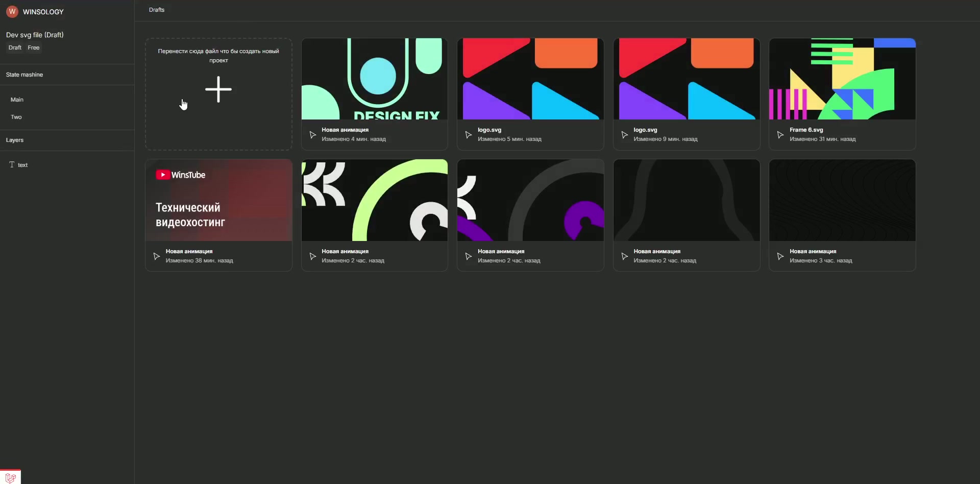
Task: Click the plus icon to create new project
Action: tap(218, 89)
